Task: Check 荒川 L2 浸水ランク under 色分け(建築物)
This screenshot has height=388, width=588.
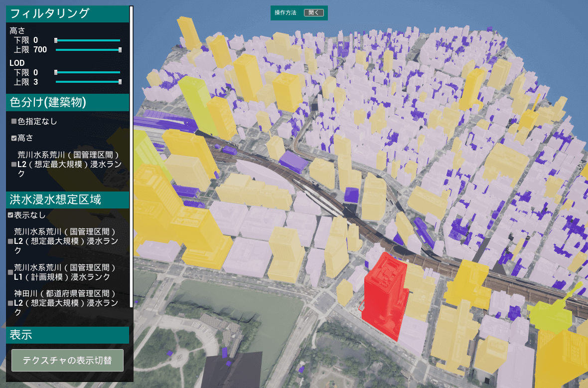Action: pos(14,164)
